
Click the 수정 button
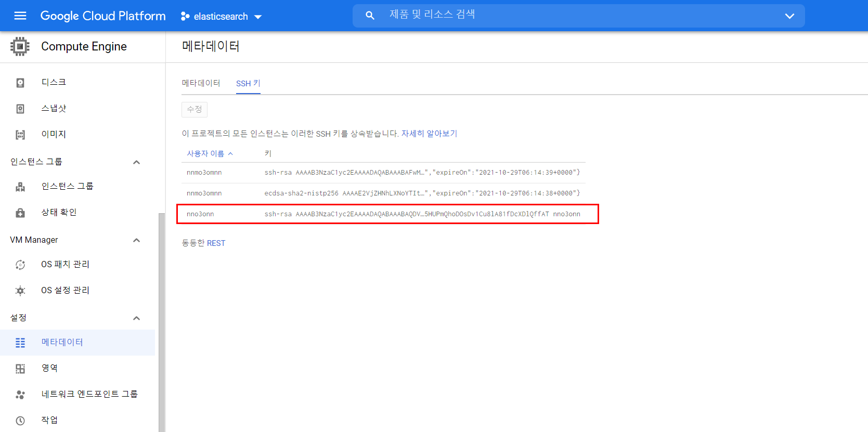pos(195,109)
